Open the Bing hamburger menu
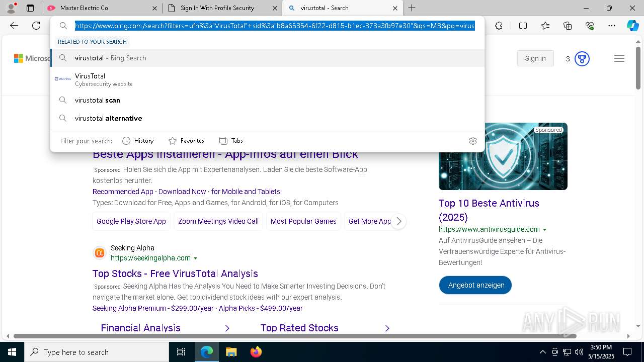The width and height of the screenshot is (644, 362). tap(619, 59)
